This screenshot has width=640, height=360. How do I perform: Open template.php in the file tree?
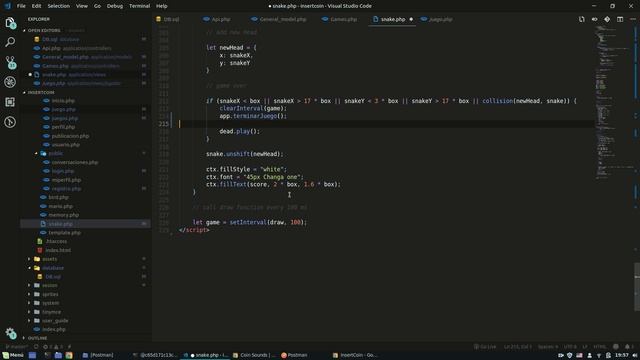coord(64,233)
